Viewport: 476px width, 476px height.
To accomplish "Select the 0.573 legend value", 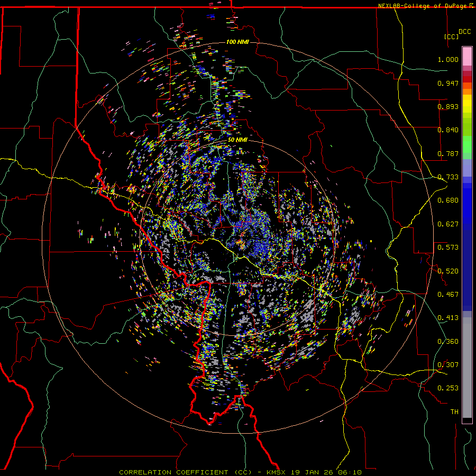I will click(x=448, y=247).
